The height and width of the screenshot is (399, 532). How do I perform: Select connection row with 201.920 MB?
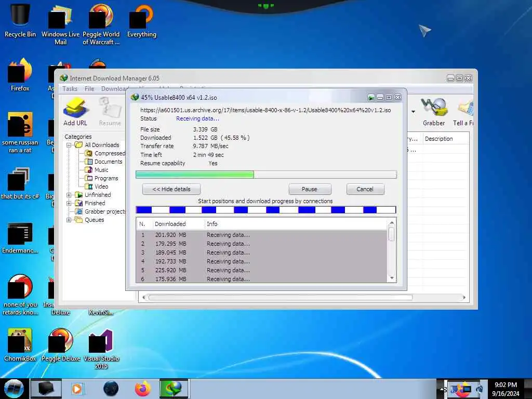pos(261,235)
